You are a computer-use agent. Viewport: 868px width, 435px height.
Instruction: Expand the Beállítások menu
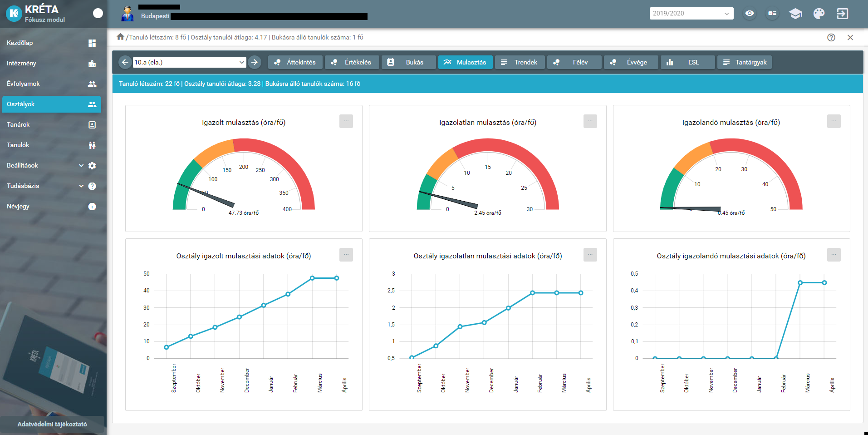[x=52, y=165]
